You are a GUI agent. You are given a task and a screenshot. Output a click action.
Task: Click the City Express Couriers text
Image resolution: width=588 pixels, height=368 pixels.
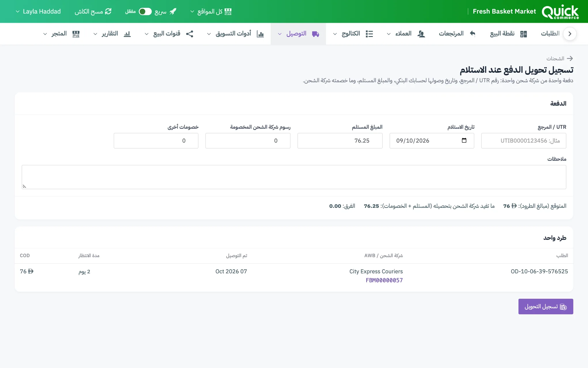[376, 271]
